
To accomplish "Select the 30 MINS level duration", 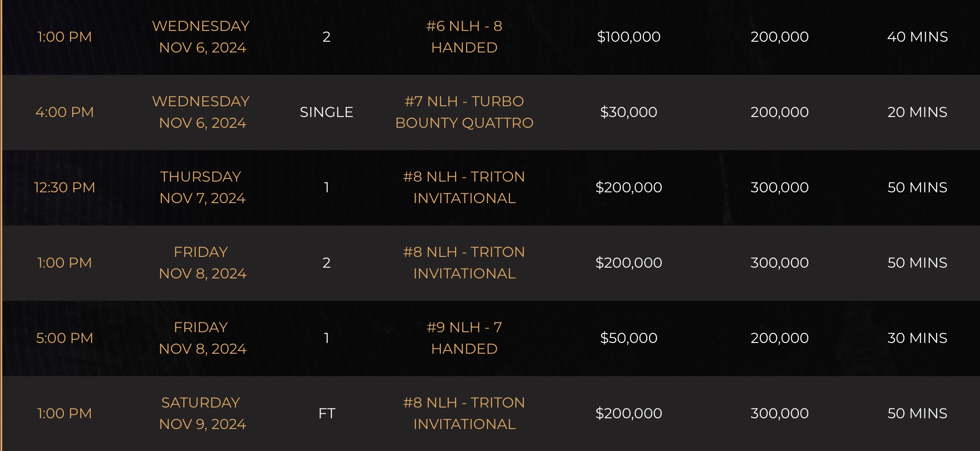I will (917, 338).
